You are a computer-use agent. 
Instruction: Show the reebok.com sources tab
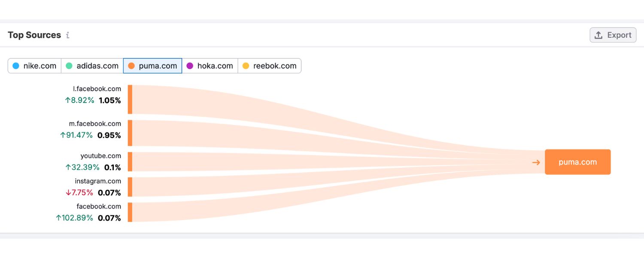[270, 66]
